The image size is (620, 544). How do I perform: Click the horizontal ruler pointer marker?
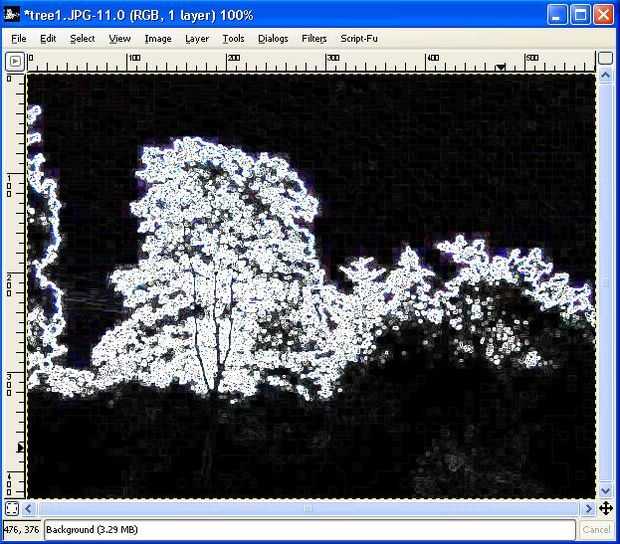(x=501, y=67)
